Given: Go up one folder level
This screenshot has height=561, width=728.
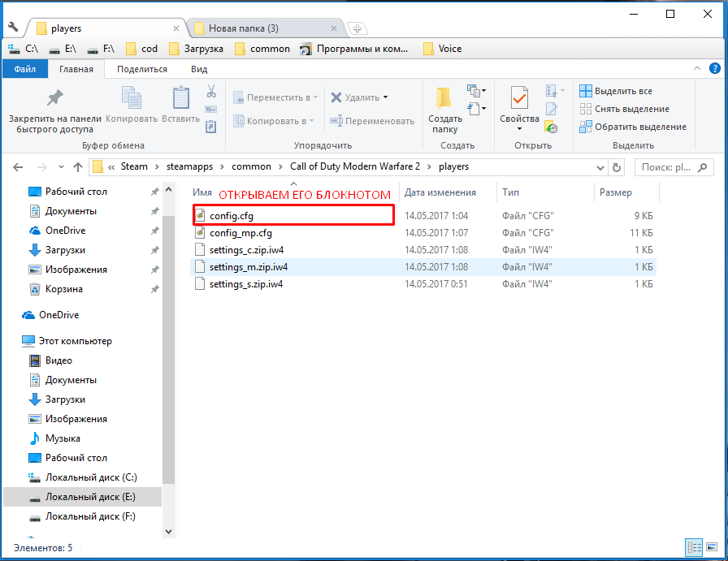Looking at the screenshot, I should coord(78,167).
